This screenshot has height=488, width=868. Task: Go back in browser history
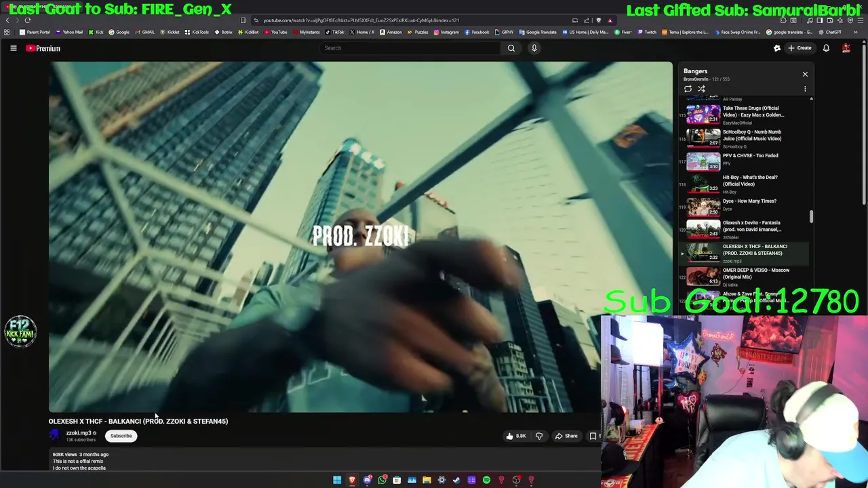click(7, 20)
